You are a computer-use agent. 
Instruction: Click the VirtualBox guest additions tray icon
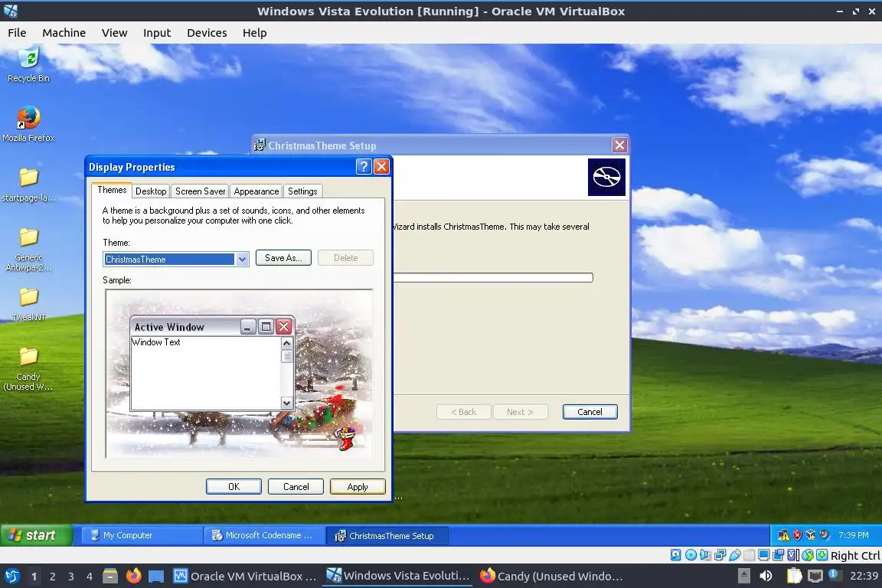810,535
